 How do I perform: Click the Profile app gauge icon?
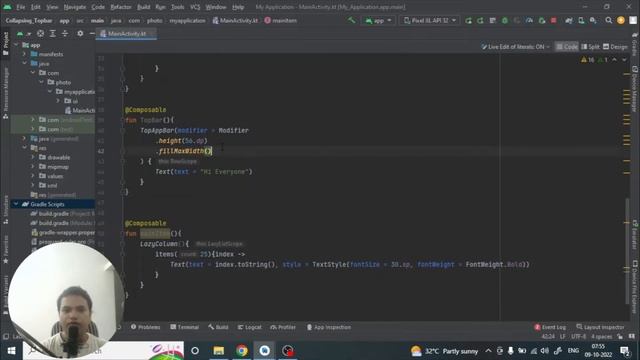point(529,20)
